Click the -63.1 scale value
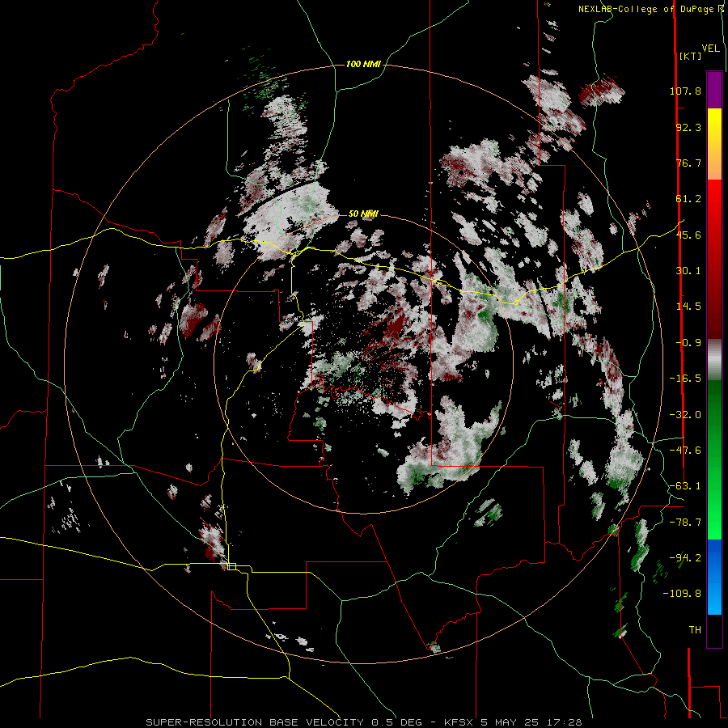 point(685,486)
